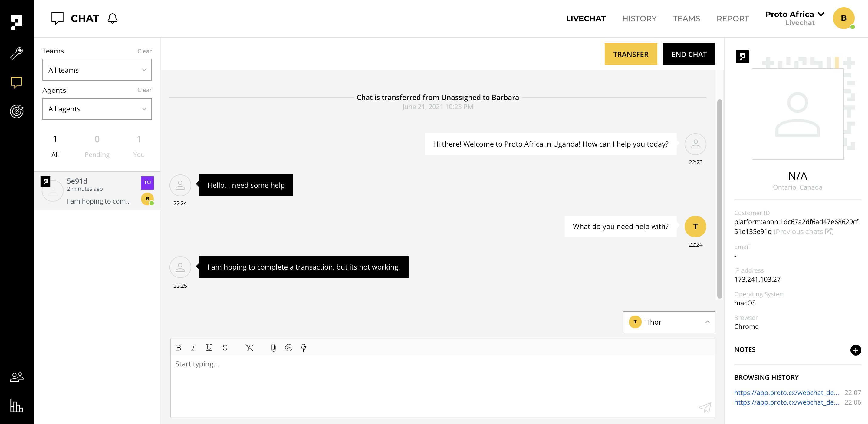Open the Thor sender dropdown
This screenshot has height=424, width=868.
(x=669, y=322)
